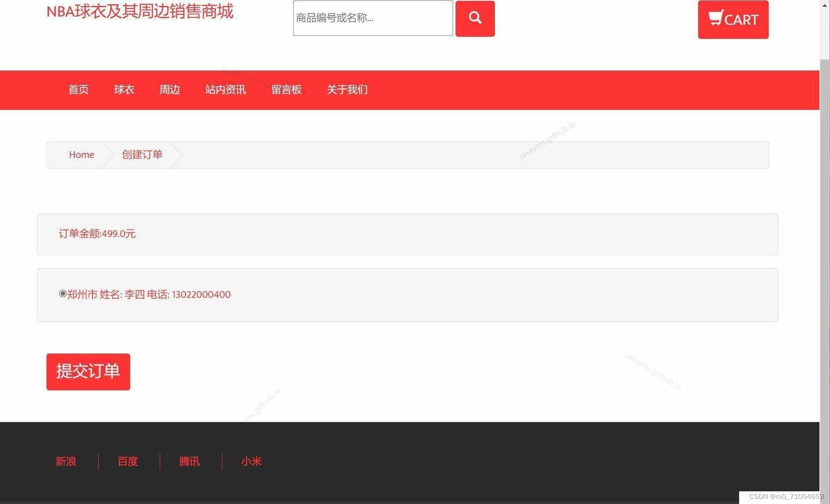
Task: Click the scrollbar up arrow
Action: (825, 5)
